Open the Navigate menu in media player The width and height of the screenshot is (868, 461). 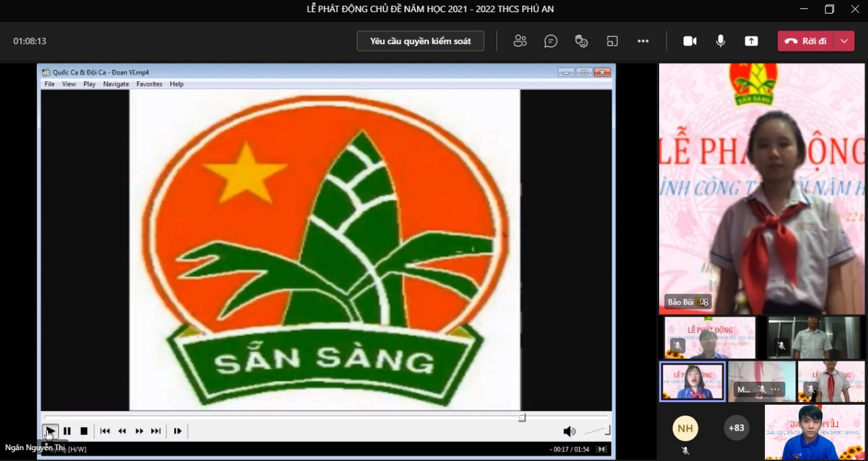(x=116, y=84)
